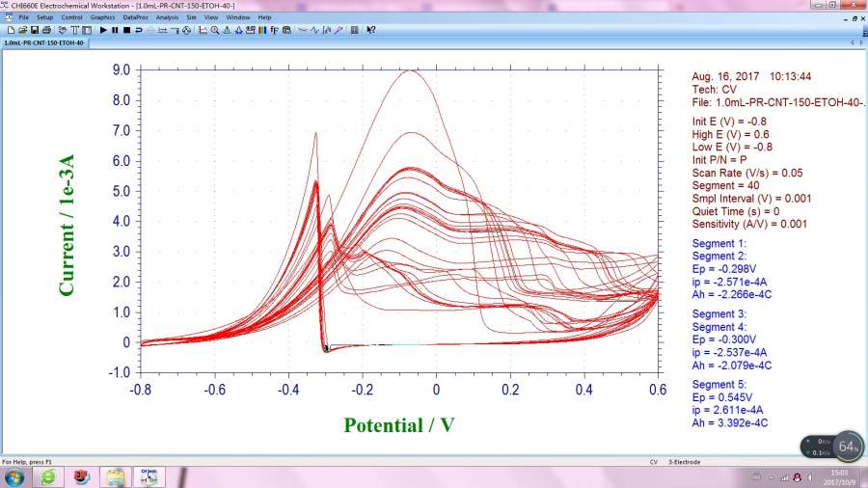Click the Present Data Plot graph icon
This screenshot has height=488, width=868.
pos(203,30)
